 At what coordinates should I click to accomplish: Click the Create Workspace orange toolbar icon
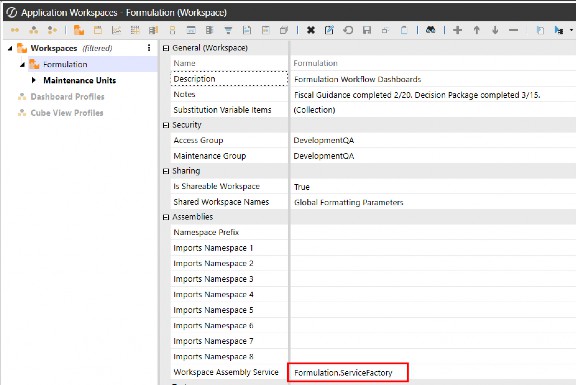pyautogui.click(x=79, y=30)
